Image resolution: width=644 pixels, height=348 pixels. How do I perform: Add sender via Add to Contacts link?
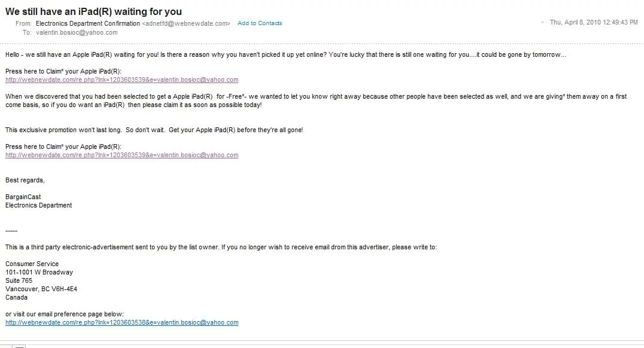pyautogui.click(x=260, y=23)
